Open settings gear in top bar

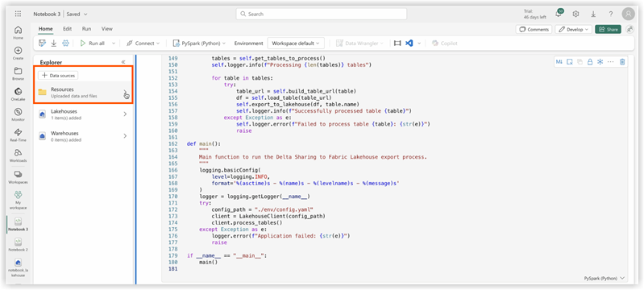[x=575, y=14]
